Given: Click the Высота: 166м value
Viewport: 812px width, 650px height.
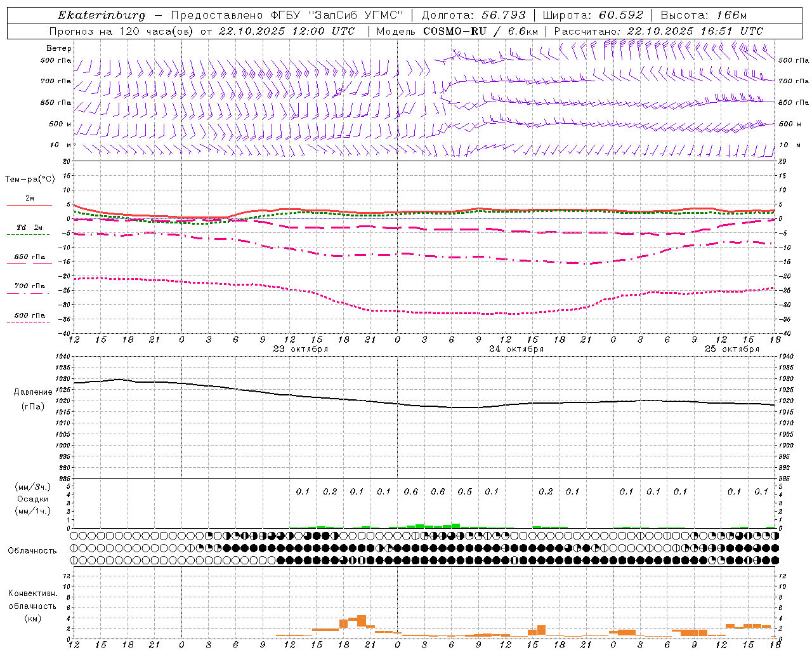Looking at the screenshot, I should click(x=704, y=15).
